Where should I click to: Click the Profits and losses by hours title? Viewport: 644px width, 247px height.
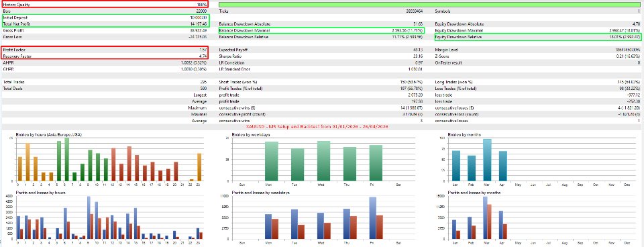(41, 193)
